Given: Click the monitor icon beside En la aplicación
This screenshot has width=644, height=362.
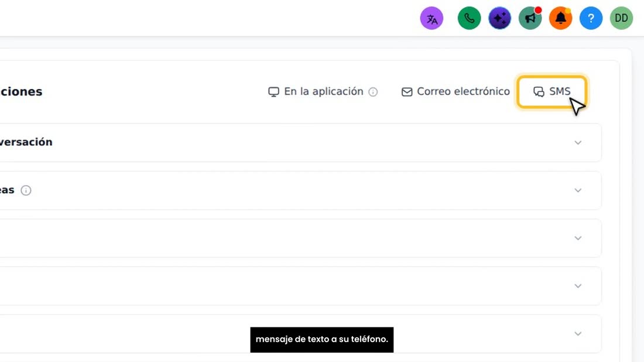Looking at the screenshot, I should click(273, 91).
